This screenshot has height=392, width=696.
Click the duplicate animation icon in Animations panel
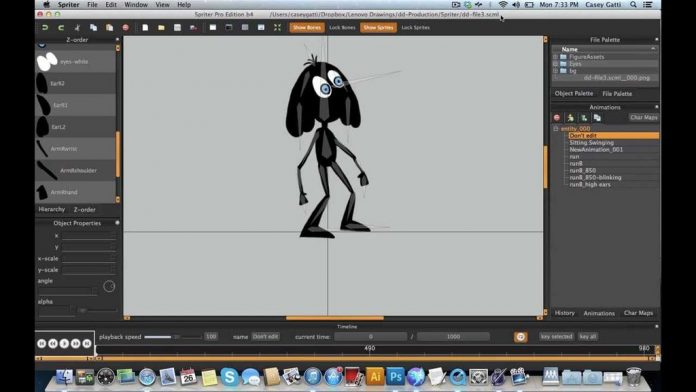(597, 118)
